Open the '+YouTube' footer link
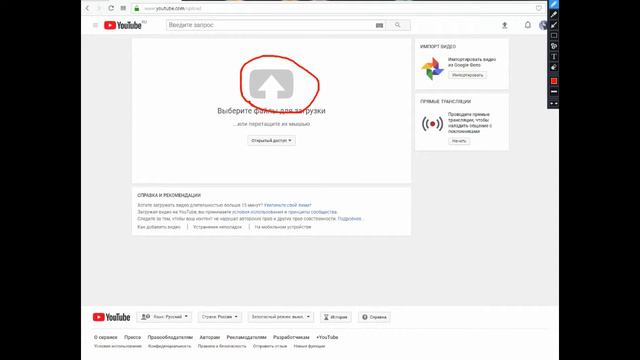Image resolution: width=640 pixels, height=360 pixels. pos(327,338)
